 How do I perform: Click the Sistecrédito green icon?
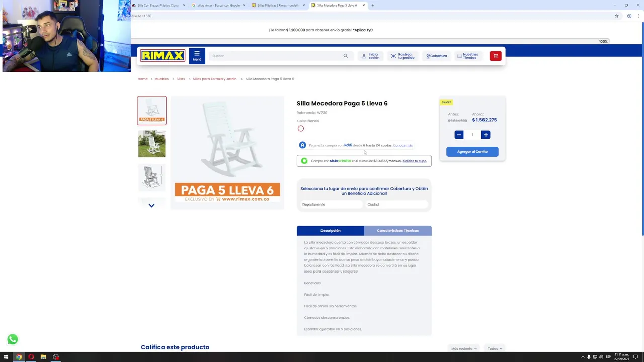(304, 161)
